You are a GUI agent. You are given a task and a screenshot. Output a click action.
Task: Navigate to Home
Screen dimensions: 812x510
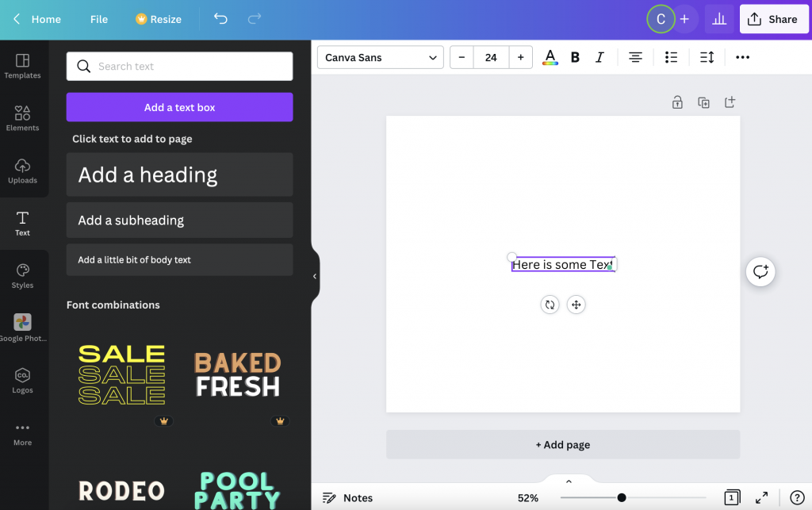click(x=38, y=19)
